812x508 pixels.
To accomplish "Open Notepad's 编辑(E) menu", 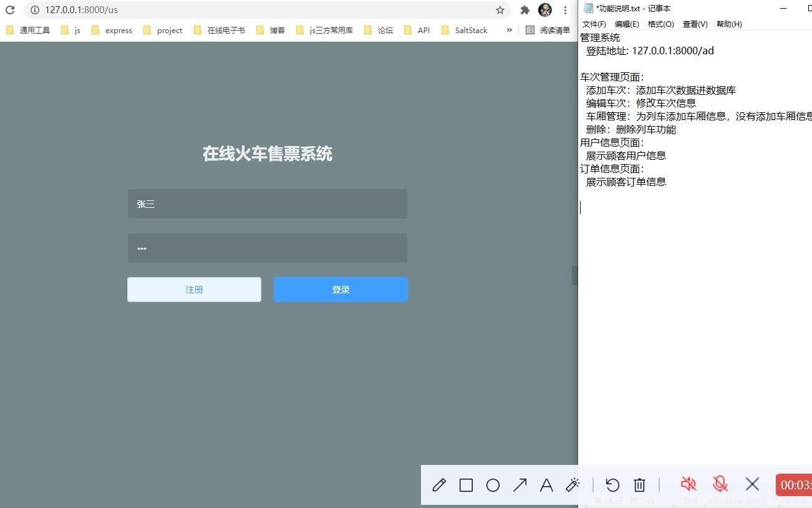I will tap(627, 24).
